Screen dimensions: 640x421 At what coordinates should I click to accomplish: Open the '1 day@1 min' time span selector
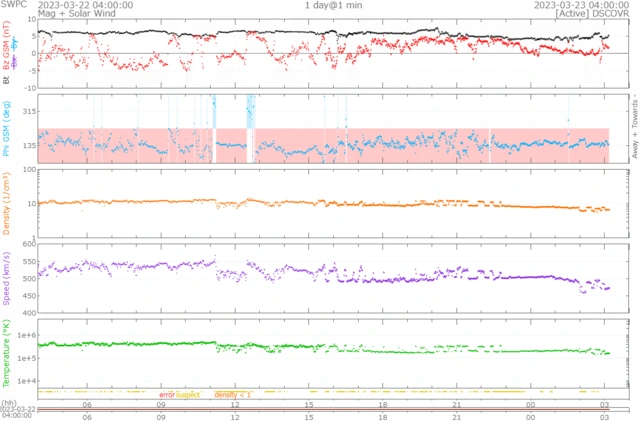(333, 5)
